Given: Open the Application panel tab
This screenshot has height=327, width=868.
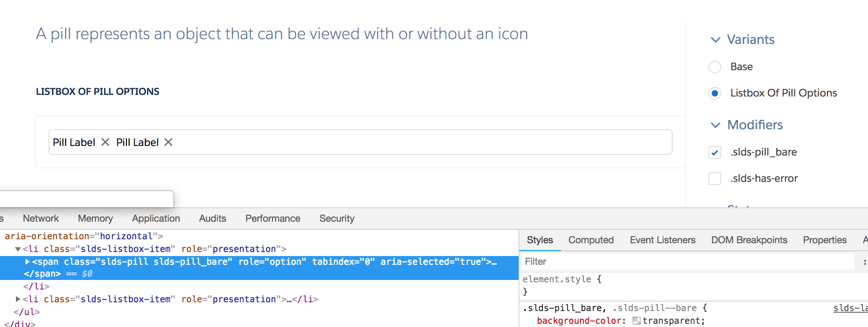Looking at the screenshot, I should 156,219.
